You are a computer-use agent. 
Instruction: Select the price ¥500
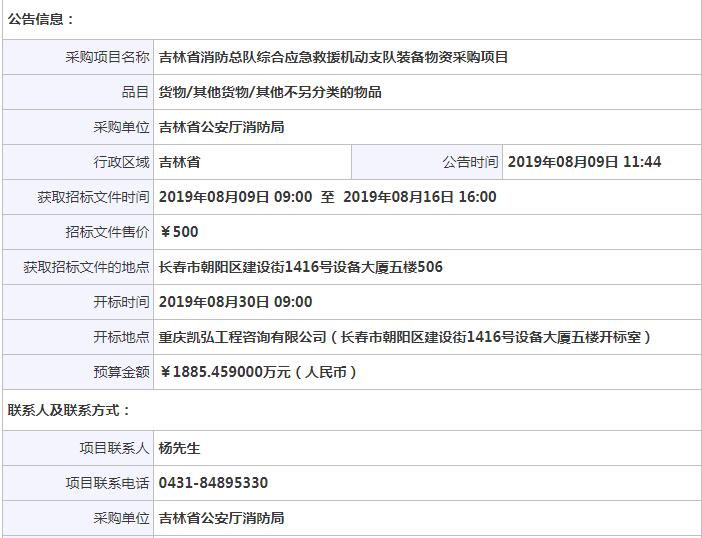pos(179,232)
